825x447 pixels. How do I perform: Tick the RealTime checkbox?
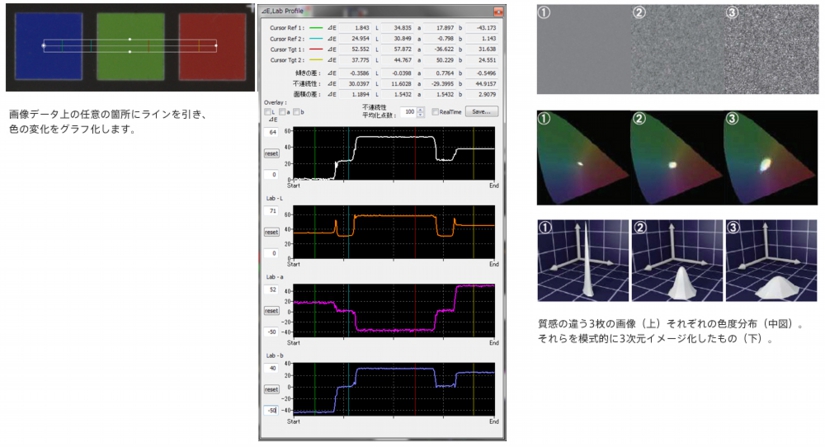coord(435,112)
